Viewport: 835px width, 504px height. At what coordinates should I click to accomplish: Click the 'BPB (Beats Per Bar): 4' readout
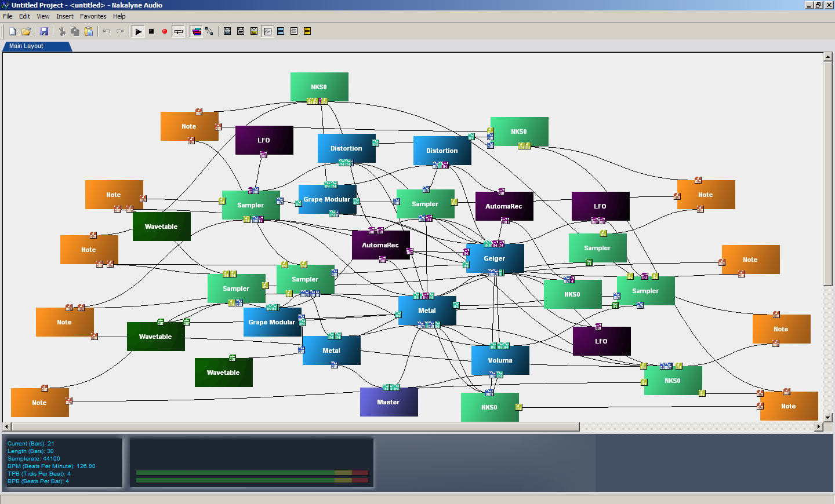point(38,481)
